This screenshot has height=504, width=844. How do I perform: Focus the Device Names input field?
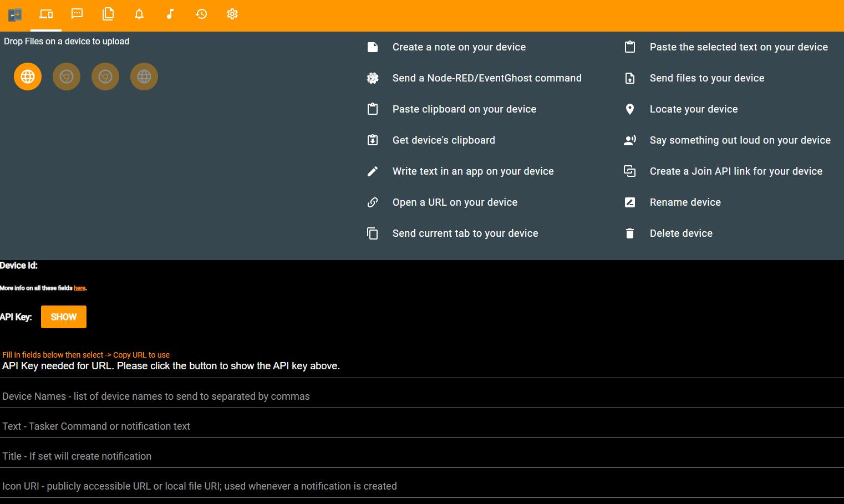coord(421,396)
